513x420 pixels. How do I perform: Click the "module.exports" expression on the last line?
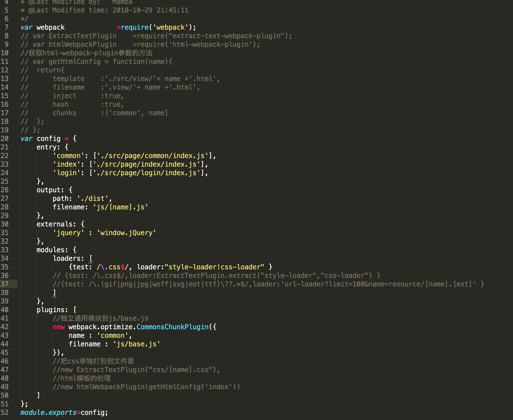click(49, 413)
